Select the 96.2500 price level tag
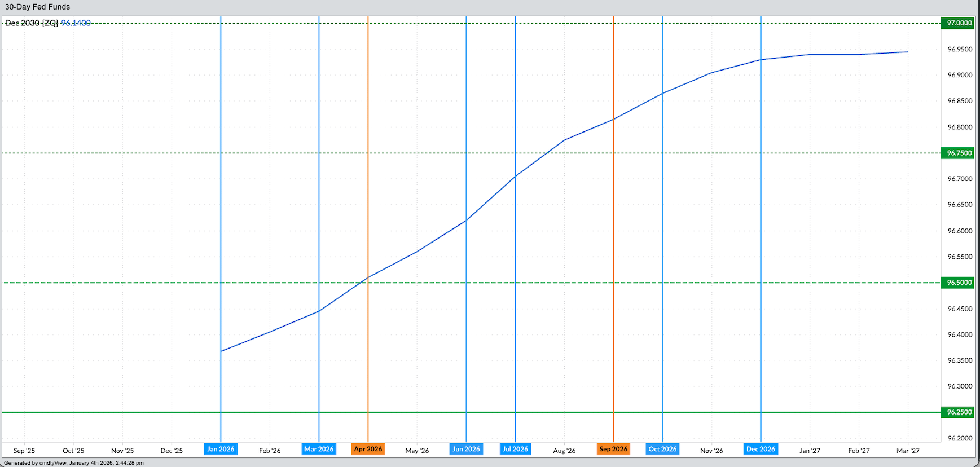Screen dimensions: 980x467 tap(958, 412)
